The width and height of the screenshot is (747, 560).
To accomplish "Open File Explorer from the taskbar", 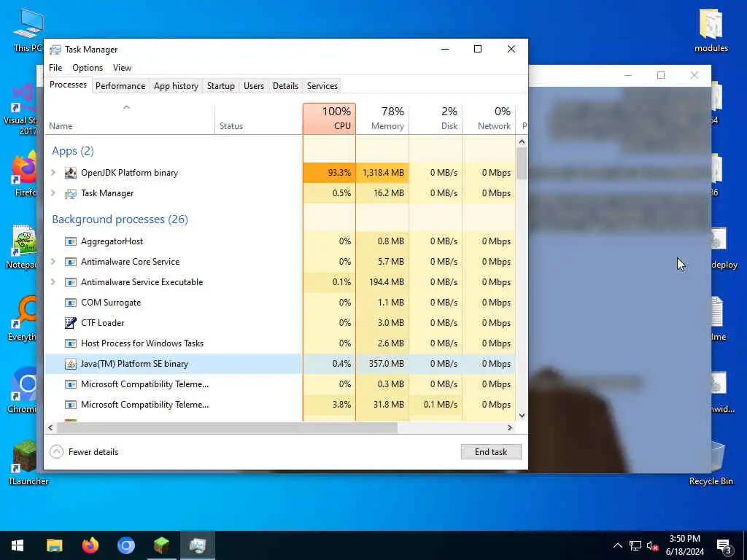I will click(x=54, y=545).
